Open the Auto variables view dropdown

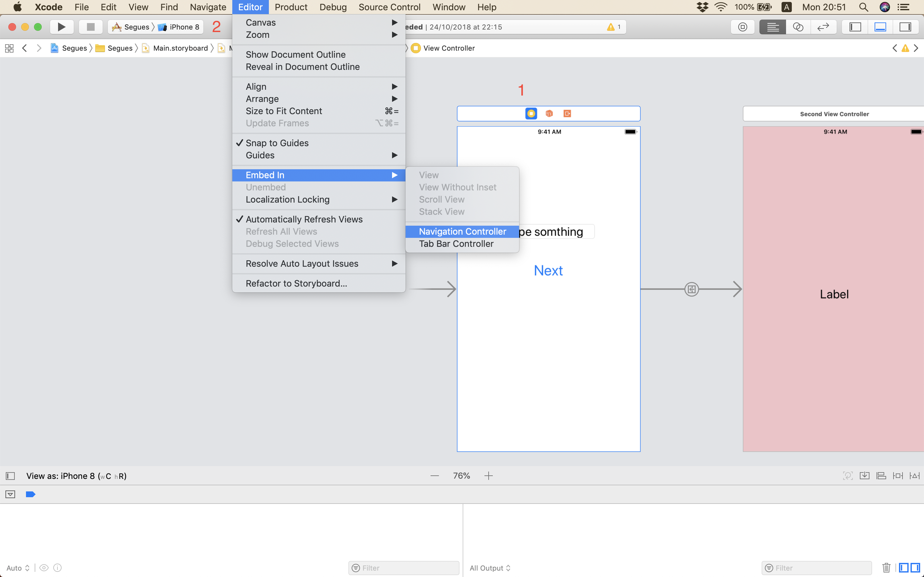pyautogui.click(x=18, y=567)
